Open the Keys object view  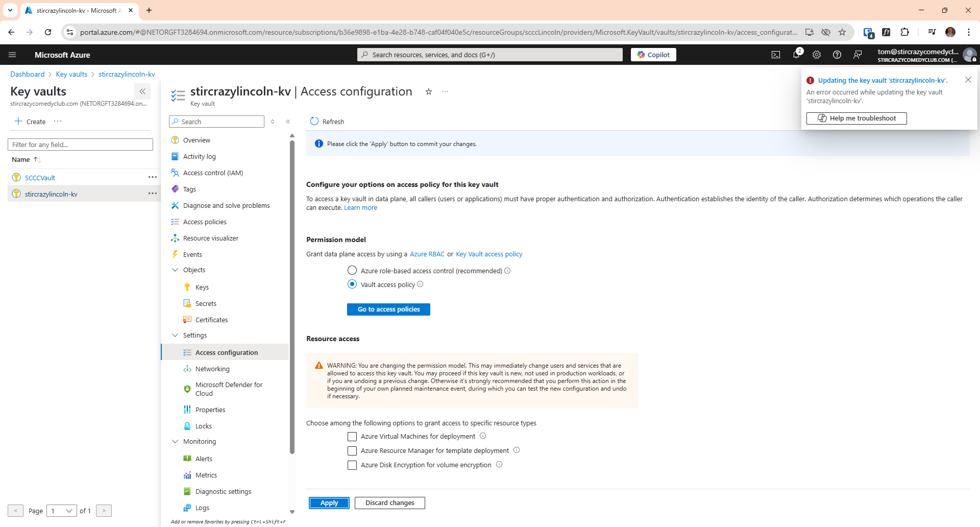click(x=202, y=287)
